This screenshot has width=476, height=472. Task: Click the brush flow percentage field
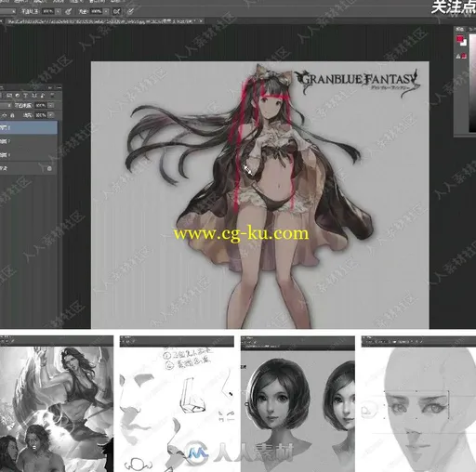pos(96,11)
